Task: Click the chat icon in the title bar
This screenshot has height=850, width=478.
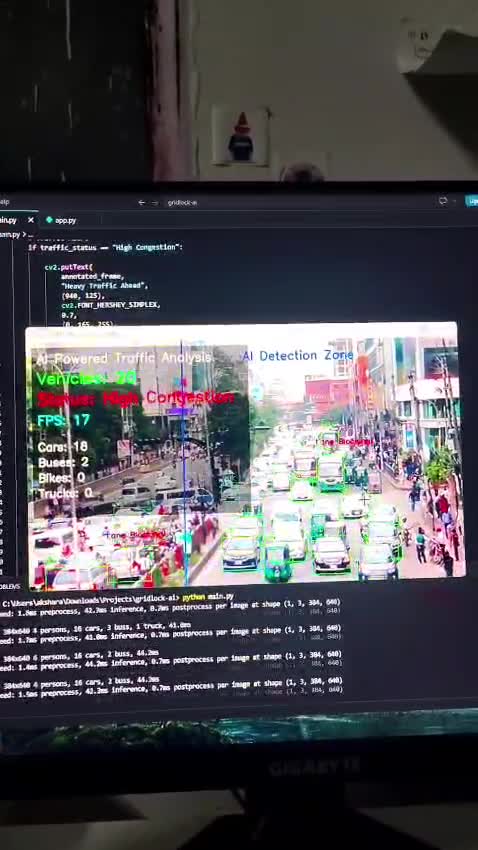Action: (x=443, y=201)
